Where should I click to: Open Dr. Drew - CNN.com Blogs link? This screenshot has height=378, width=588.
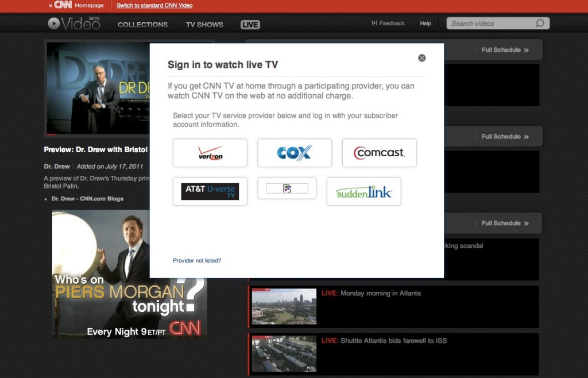pyautogui.click(x=87, y=199)
